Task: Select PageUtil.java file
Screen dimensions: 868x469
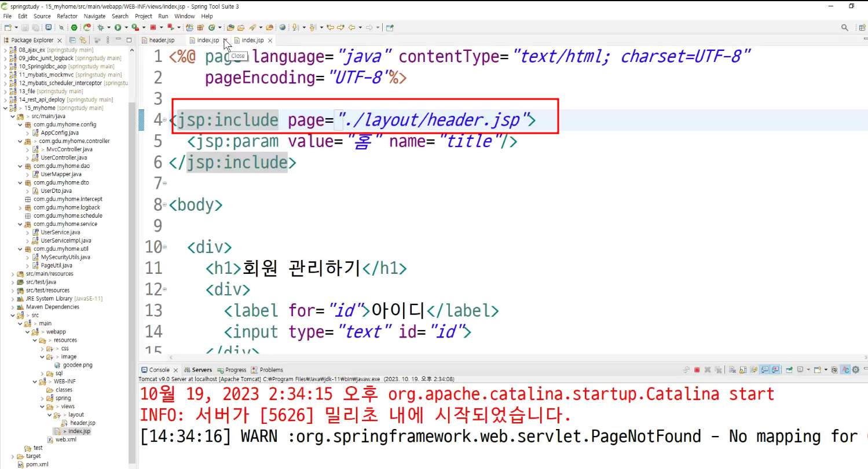Action: [57, 265]
